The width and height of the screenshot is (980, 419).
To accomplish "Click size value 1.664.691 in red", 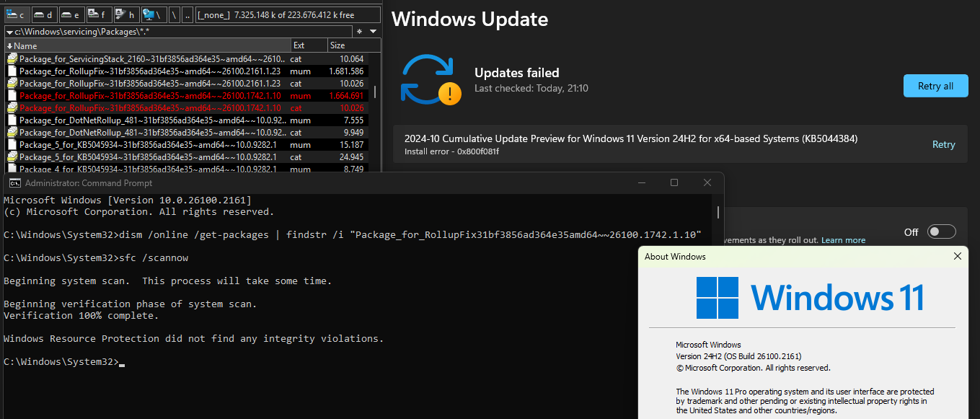I will point(345,95).
